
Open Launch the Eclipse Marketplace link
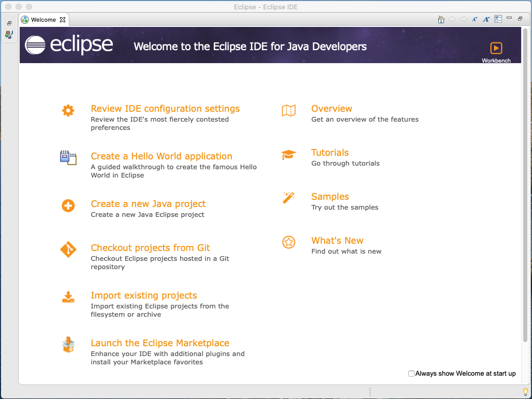point(160,343)
